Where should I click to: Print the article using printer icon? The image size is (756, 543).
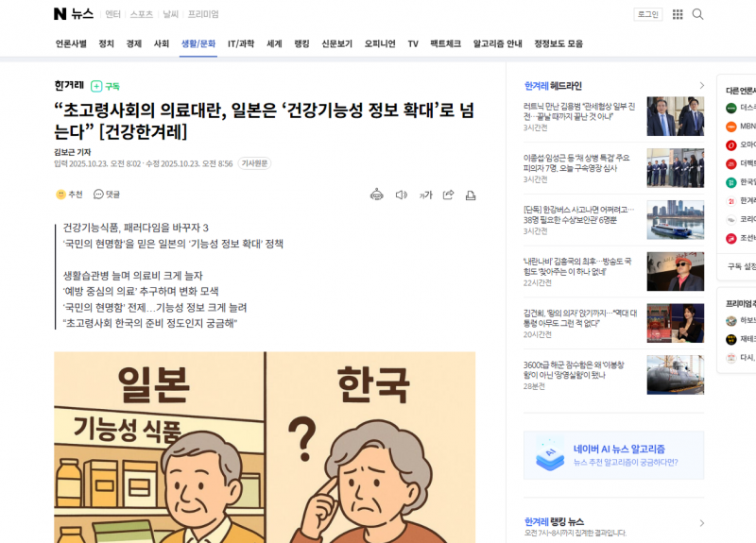tap(471, 195)
